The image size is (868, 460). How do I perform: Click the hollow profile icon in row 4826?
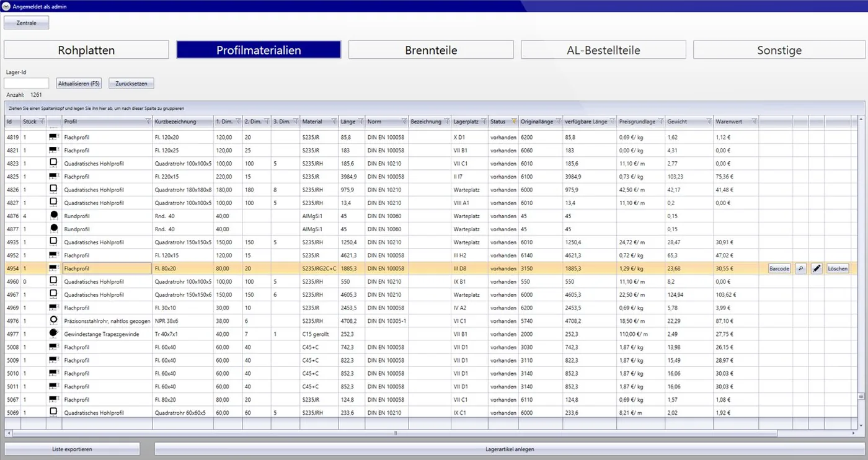(53, 189)
